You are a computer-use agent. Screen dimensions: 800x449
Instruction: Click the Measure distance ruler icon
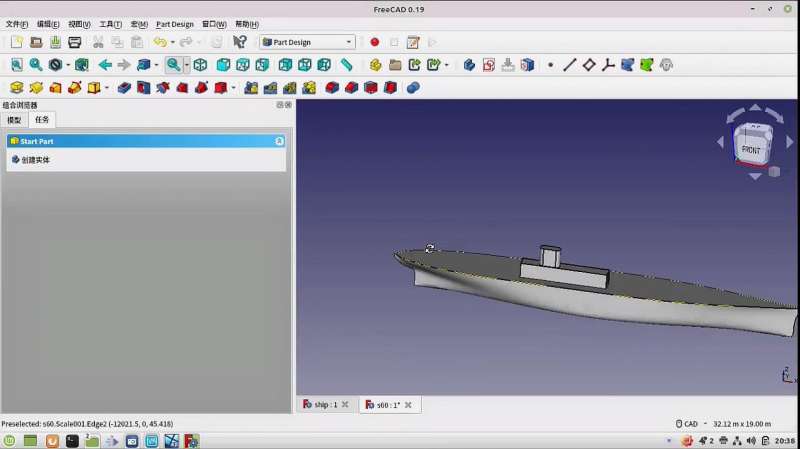347,65
